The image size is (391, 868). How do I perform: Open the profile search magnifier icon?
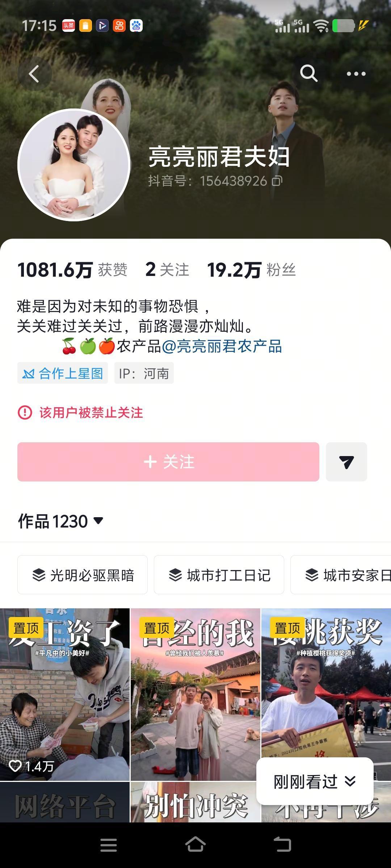click(x=309, y=74)
